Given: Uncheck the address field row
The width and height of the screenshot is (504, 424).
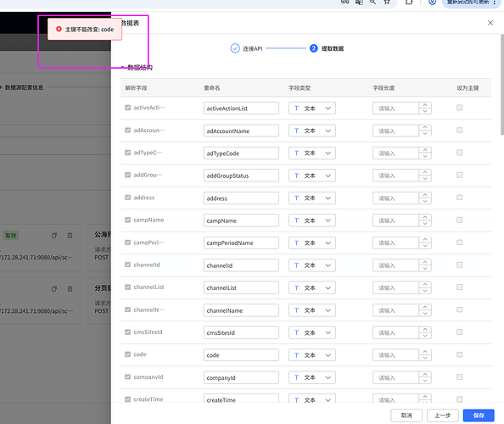Looking at the screenshot, I should (x=127, y=198).
